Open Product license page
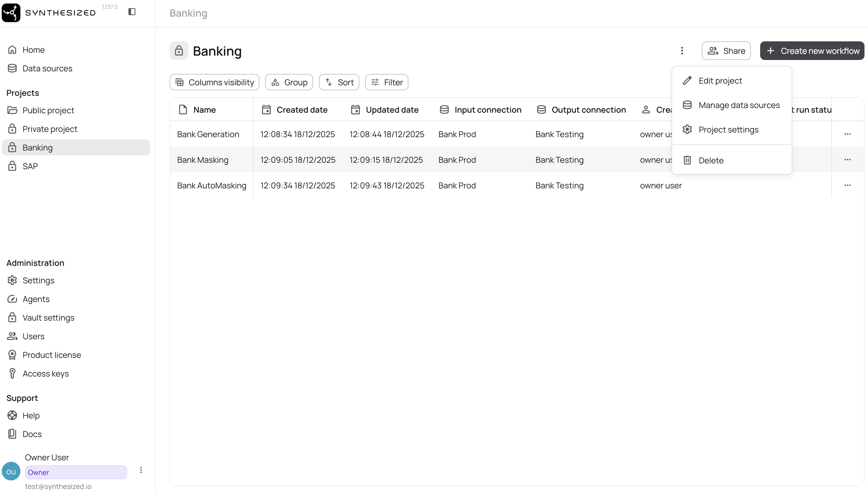This screenshot has height=495, width=868. point(52,355)
